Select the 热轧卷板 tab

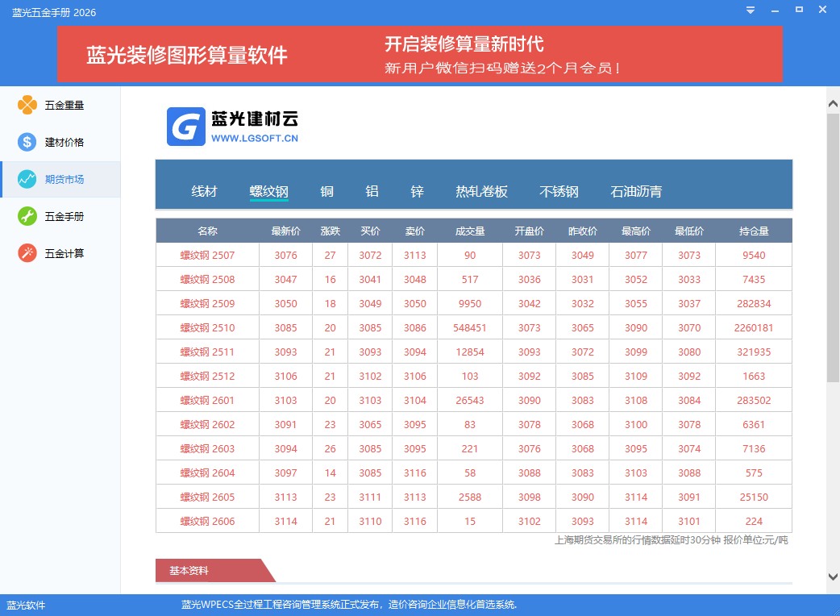click(481, 192)
